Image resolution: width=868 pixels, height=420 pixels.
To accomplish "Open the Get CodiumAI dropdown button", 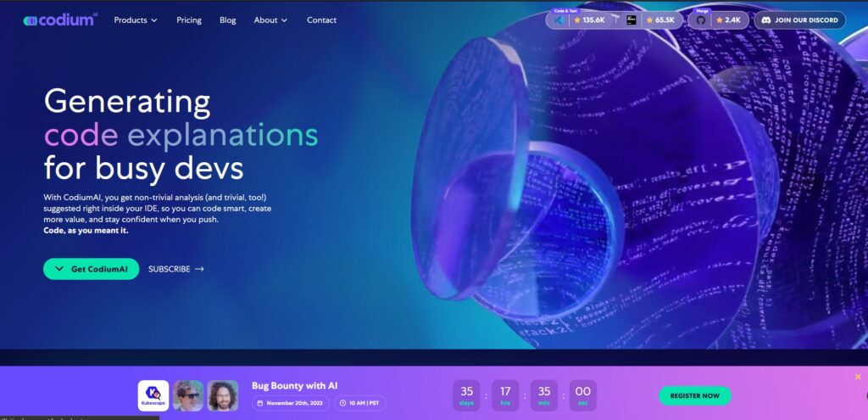I will [92, 269].
